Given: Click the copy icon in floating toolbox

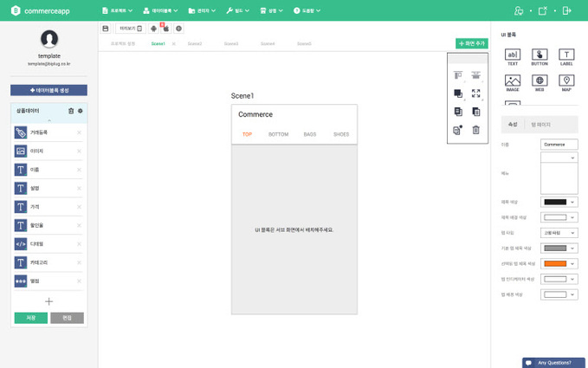Looking at the screenshot, I should tap(458, 112).
